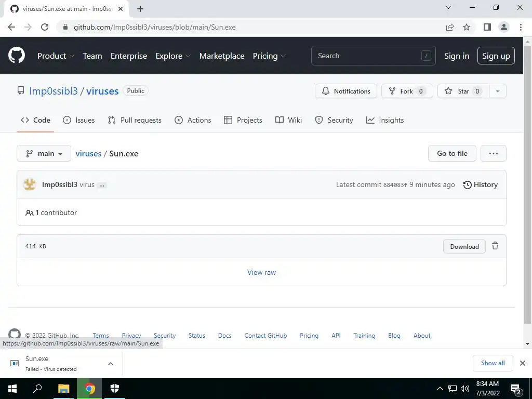Expand the Sun.exe download options chevron

click(111, 364)
